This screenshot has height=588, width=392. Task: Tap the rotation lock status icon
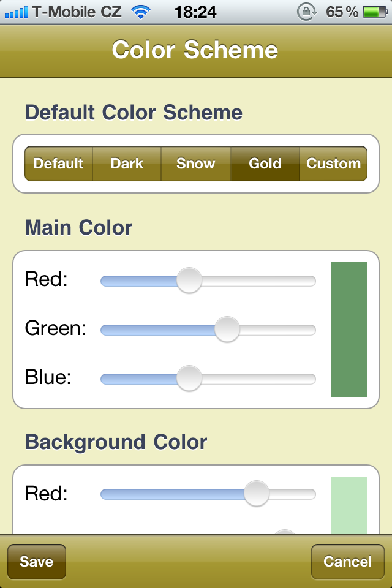tap(305, 12)
